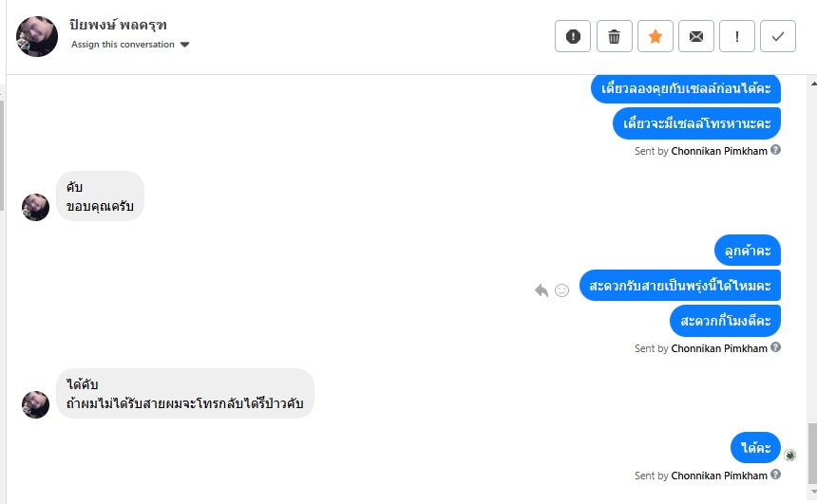Open the smiley emoji reaction picker
The width and height of the screenshot is (817, 504).
pyautogui.click(x=561, y=289)
